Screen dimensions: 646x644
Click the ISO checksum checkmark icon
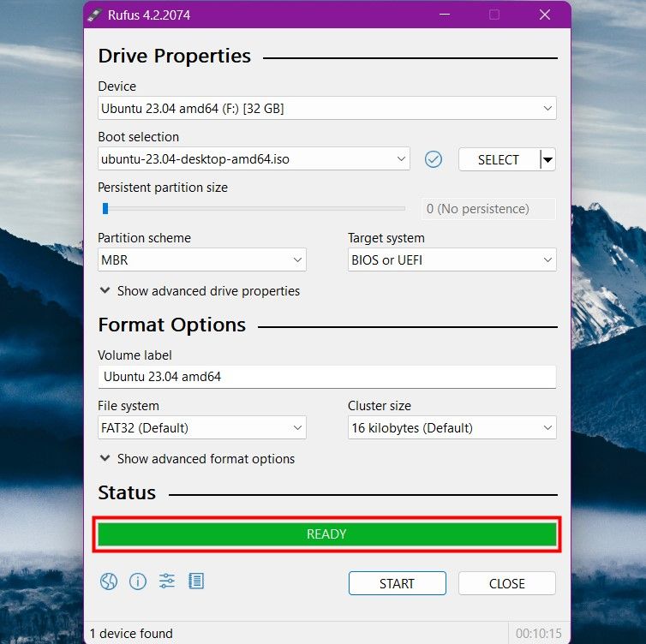pos(434,159)
